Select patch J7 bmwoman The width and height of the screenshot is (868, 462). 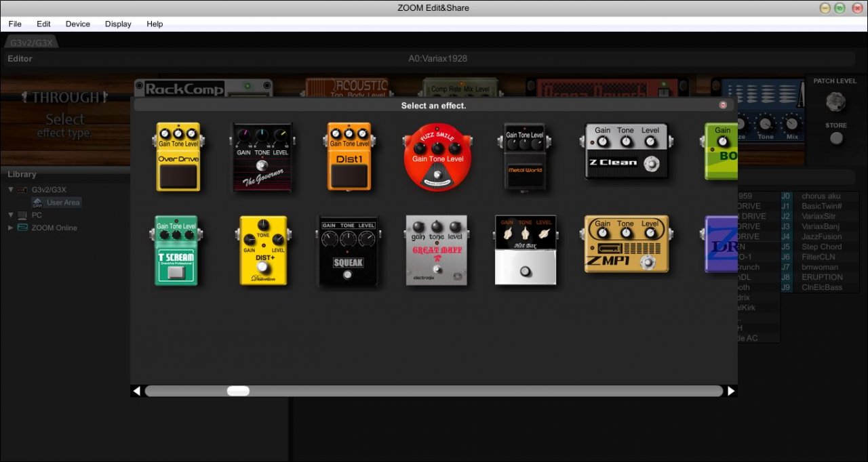pyautogui.click(x=820, y=267)
